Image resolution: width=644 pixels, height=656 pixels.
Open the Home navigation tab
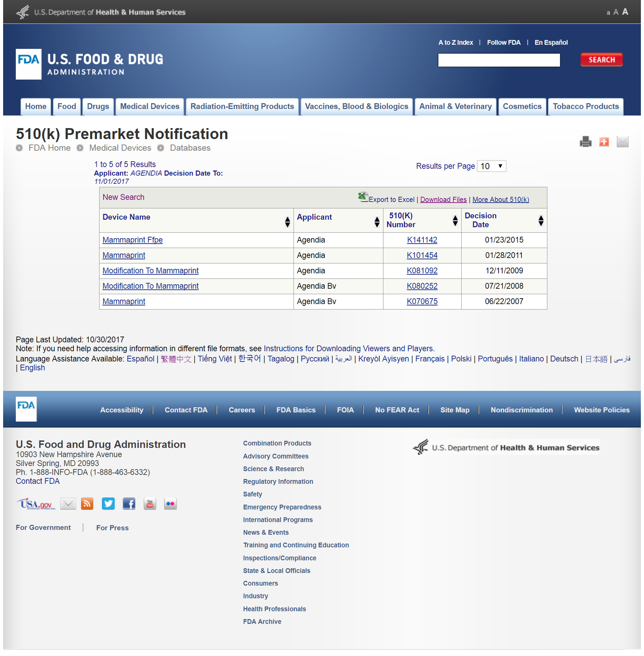pos(36,106)
